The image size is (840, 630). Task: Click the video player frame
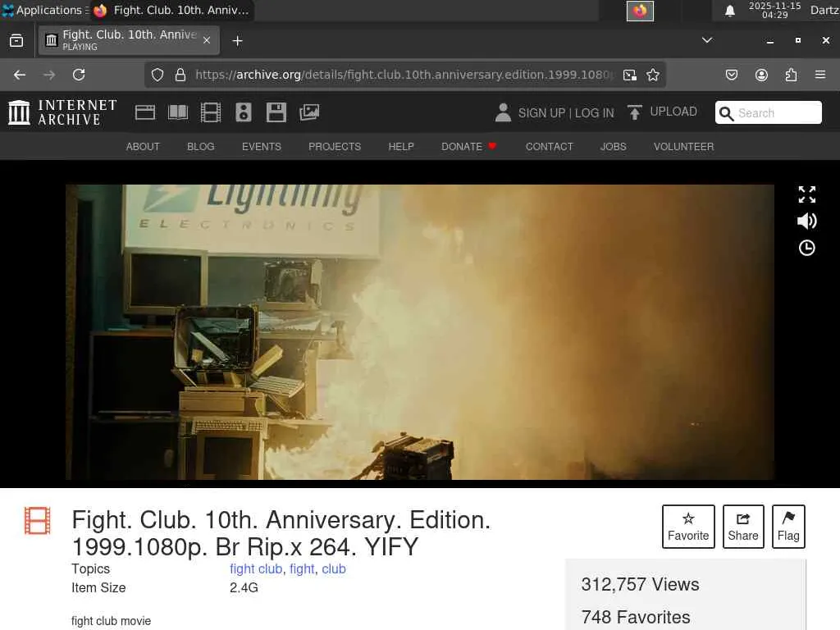pyautogui.click(x=420, y=332)
